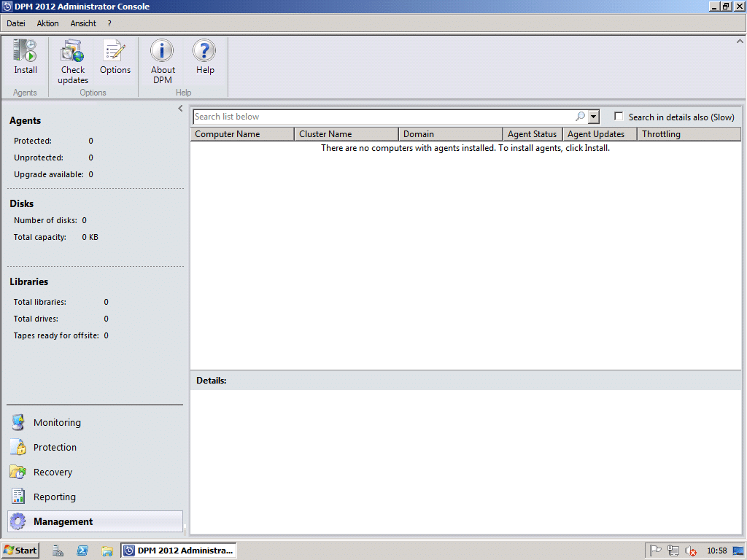Click the Total drives: label
The height and width of the screenshot is (560, 747).
(x=36, y=319)
